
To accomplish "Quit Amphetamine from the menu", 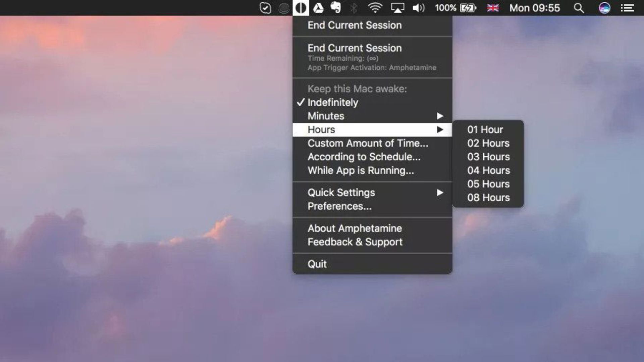I will click(372, 264).
